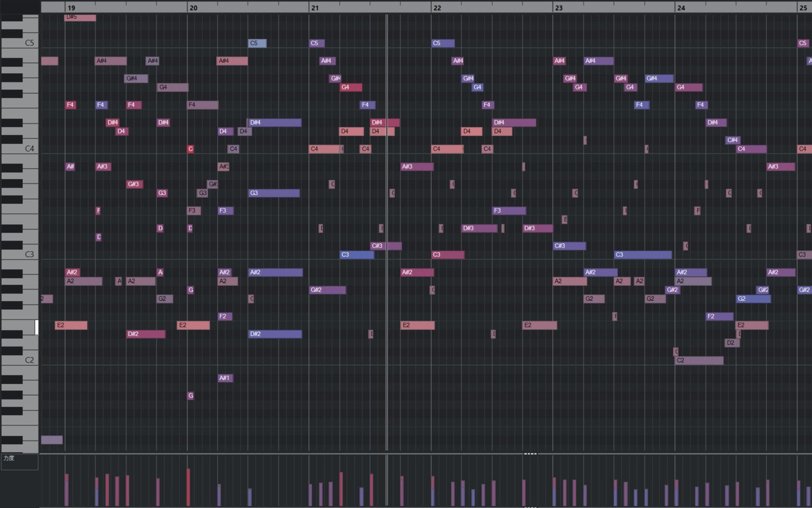812x508 pixels.
Task: Select the long A2 note in bar 23
Action: pos(570,281)
